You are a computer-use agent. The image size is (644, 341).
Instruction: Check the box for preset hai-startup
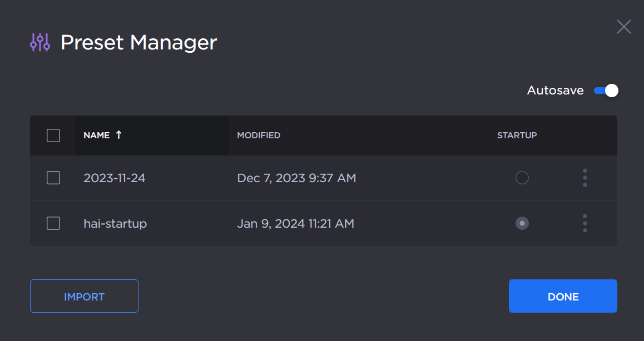pyautogui.click(x=53, y=223)
